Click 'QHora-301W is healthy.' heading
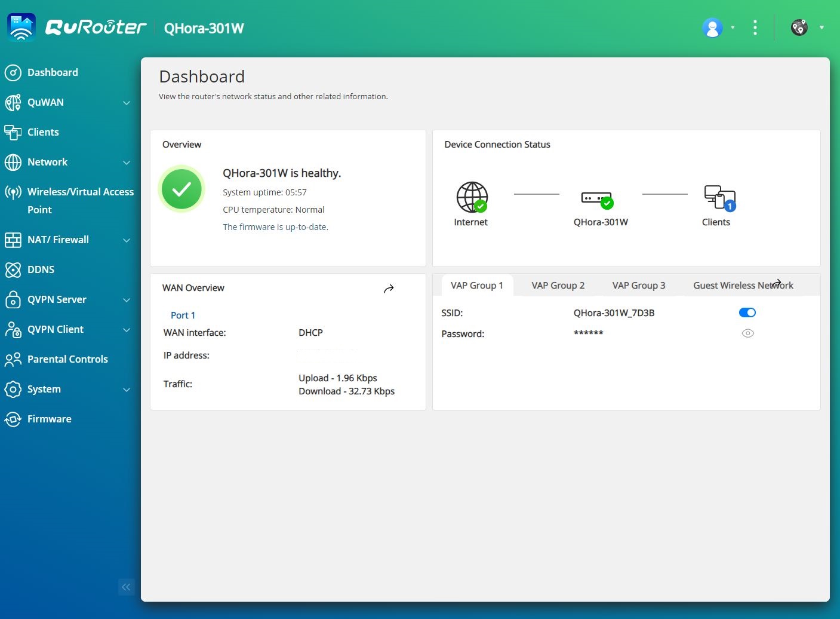Viewport: 840px width, 619px height. 282,173
